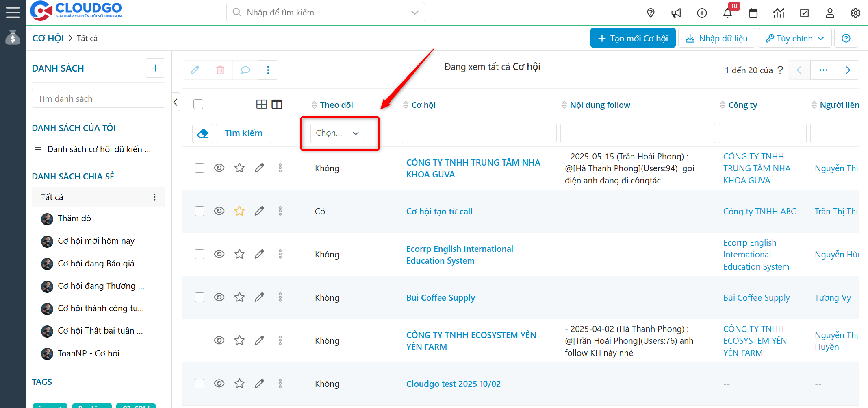Click the megaphone announcements icon
The image size is (868, 408).
coord(676,13)
